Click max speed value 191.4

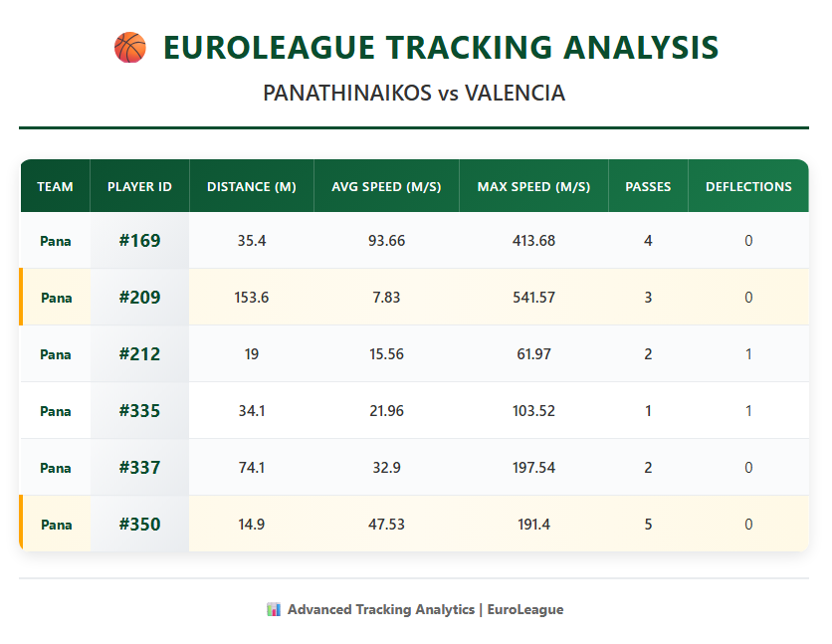coord(533,525)
